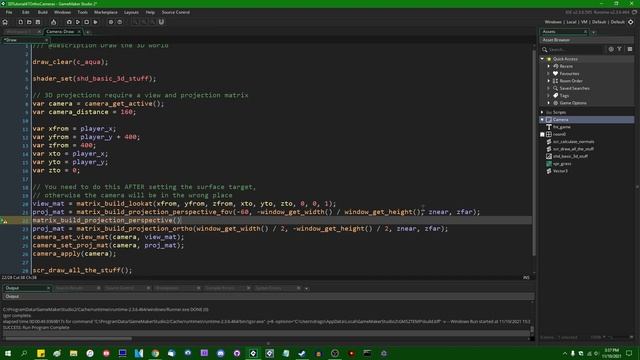Open the Help toolbar icon
The width and height of the screenshot is (640, 360).
pyautogui.click(x=120, y=22)
